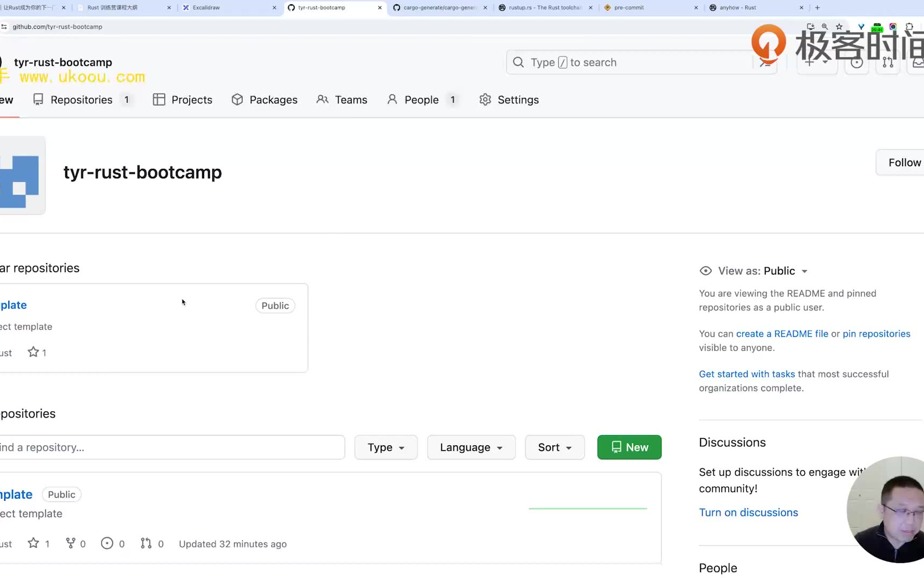Viewport: 924px width, 578px height.
Task: Click pull requests icon in repository row
Action: (146, 543)
